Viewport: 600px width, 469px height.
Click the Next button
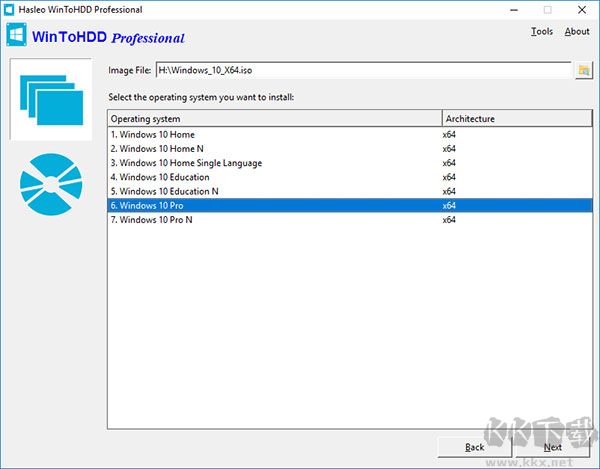553,447
